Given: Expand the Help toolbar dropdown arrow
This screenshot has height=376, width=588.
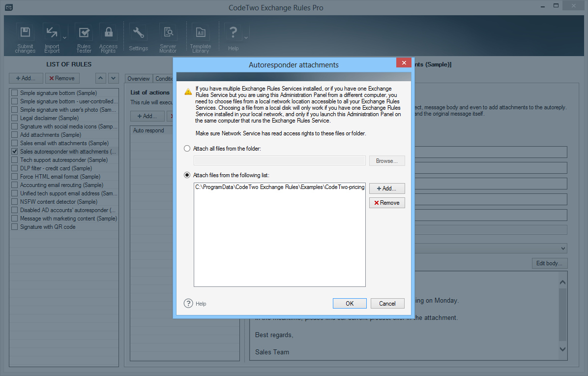Looking at the screenshot, I should 246,37.
